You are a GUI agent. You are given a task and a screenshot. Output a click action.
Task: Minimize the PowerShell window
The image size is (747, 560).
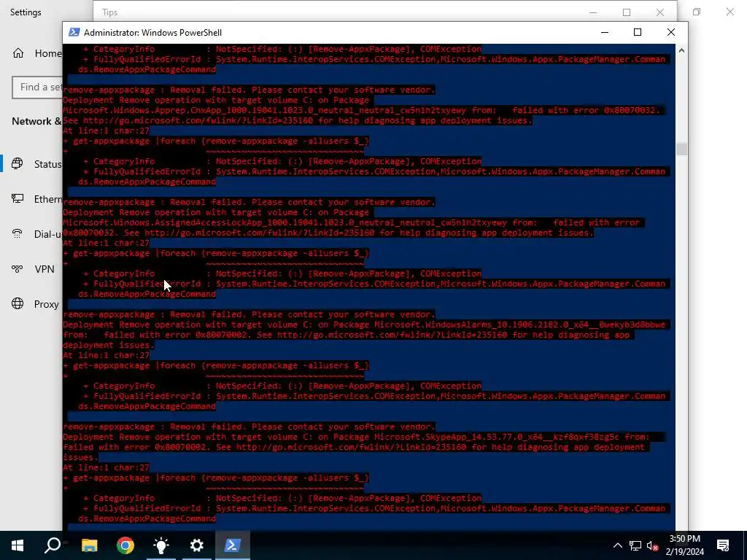[605, 32]
